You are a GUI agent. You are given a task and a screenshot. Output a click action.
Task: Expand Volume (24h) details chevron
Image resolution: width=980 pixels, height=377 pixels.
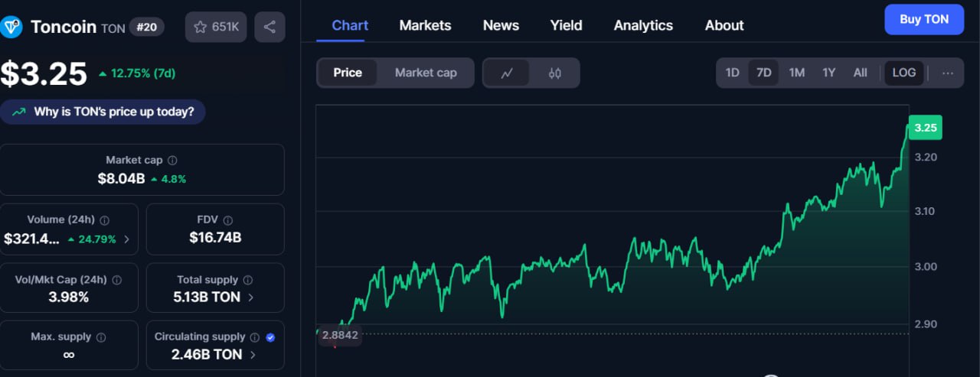click(x=126, y=239)
